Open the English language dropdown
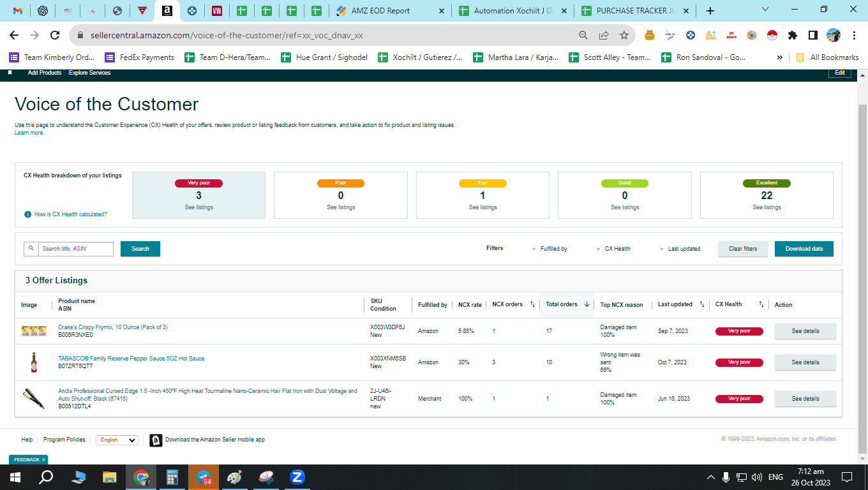 117,440
